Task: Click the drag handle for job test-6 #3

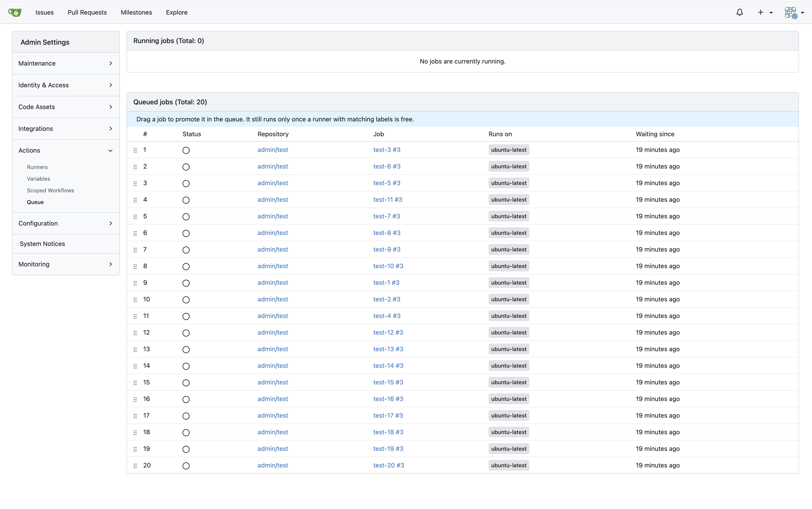Action: coord(135,167)
